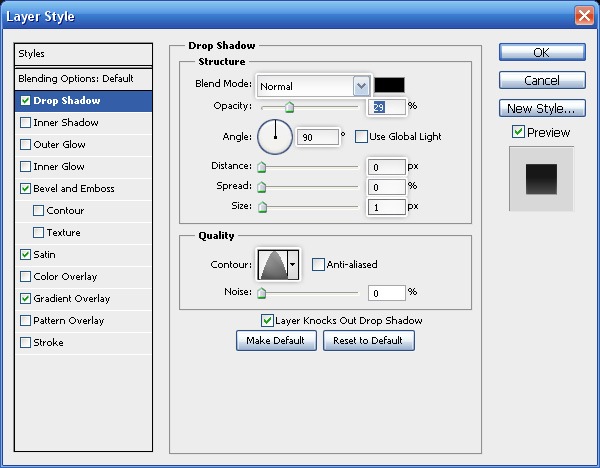Image resolution: width=600 pixels, height=468 pixels.
Task: Click Reset to Default button
Action: 368,341
